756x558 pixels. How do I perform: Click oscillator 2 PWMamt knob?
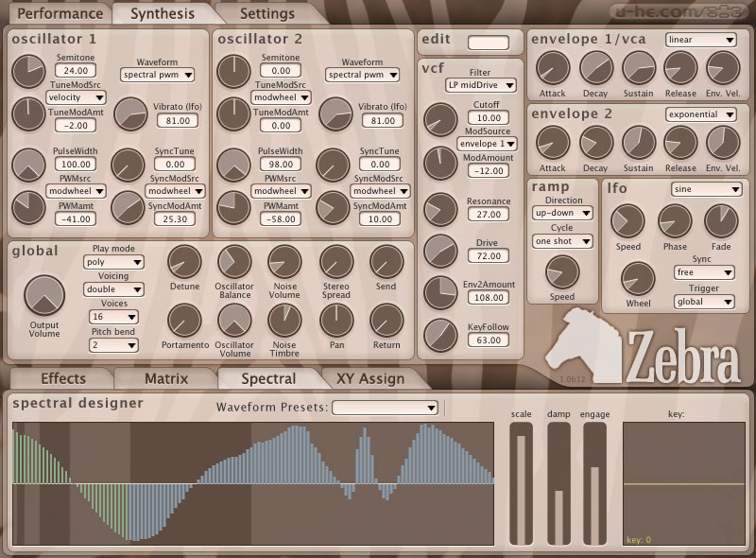(233, 207)
